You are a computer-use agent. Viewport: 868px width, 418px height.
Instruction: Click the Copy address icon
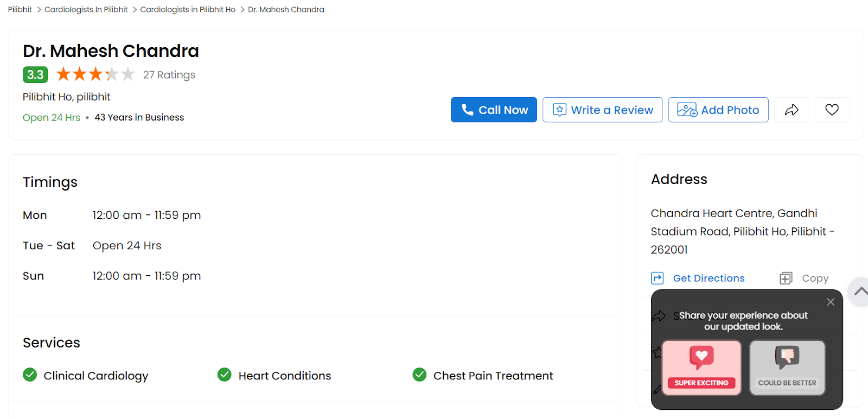pyautogui.click(x=786, y=278)
